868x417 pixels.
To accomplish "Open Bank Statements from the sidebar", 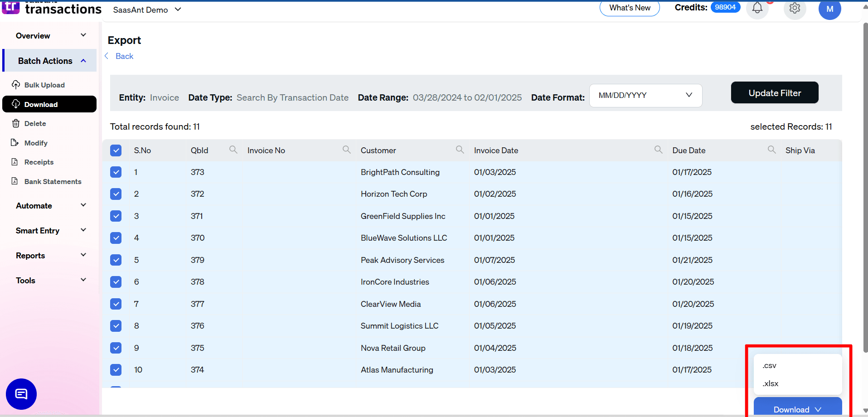I will [x=53, y=181].
